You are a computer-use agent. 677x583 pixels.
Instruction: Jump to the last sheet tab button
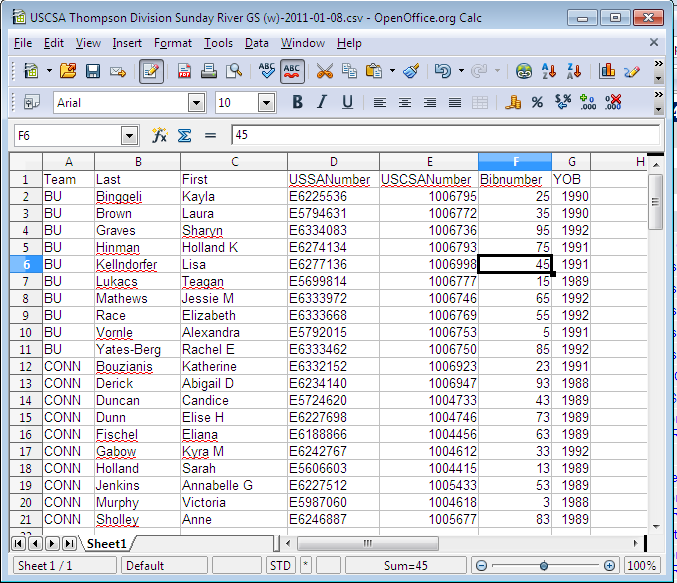click(69, 543)
